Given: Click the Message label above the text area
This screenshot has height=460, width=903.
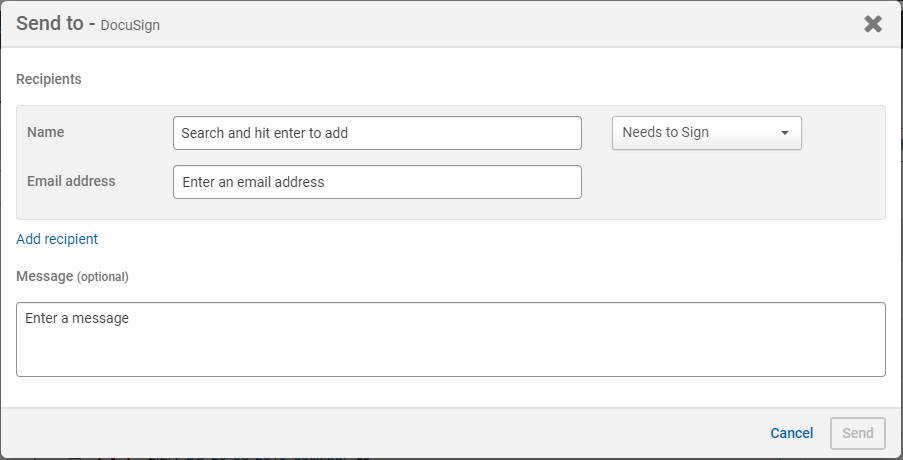Looking at the screenshot, I should pyautogui.click(x=44, y=276).
